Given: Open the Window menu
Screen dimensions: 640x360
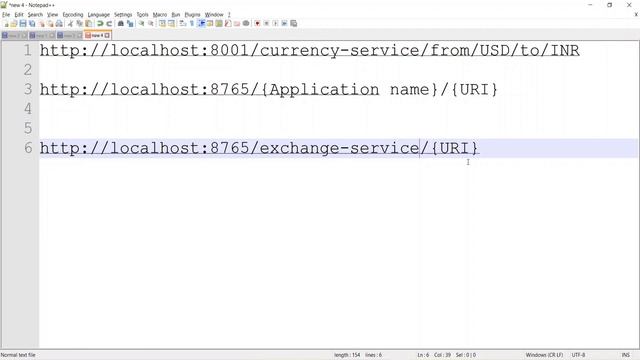Looking at the screenshot, I should click(x=214, y=15).
